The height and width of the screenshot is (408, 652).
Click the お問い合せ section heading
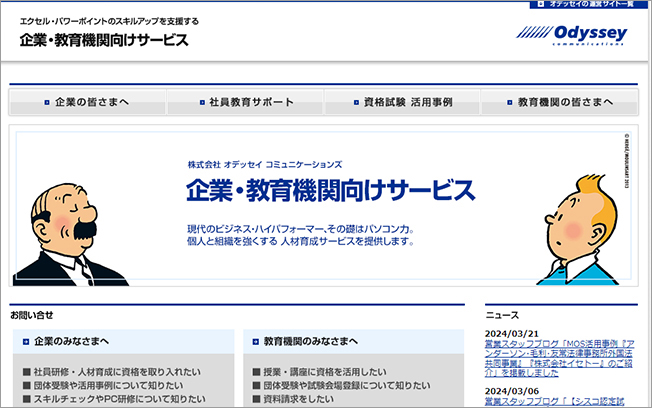pos(32,315)
